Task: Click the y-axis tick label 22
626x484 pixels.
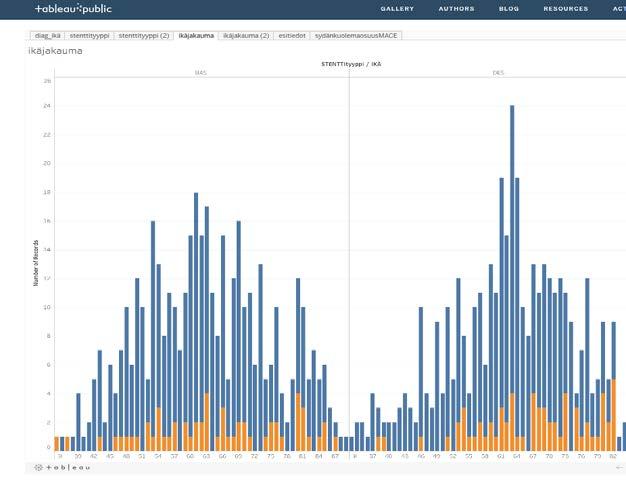Action: tap(47, 135)
